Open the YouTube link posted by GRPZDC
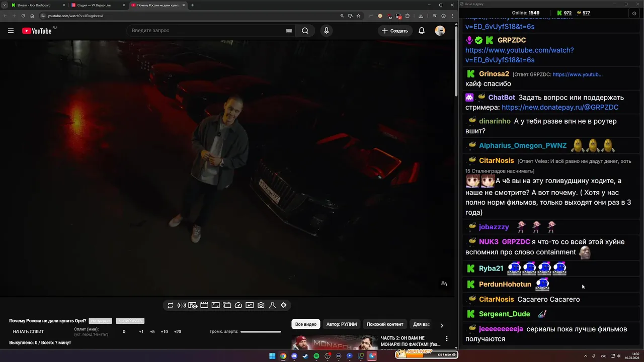The image size is (644, 362). point(519,55)
